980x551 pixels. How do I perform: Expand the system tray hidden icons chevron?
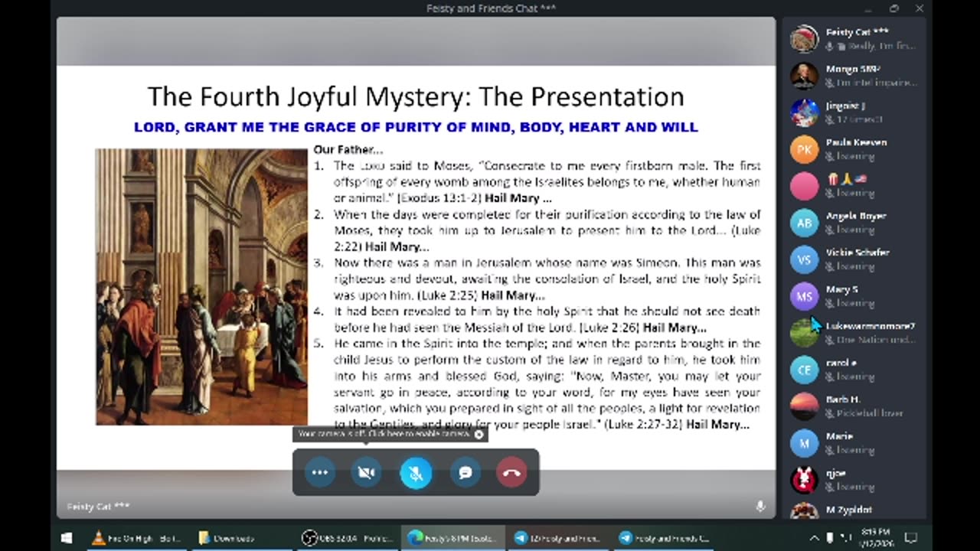click(814, 538)
